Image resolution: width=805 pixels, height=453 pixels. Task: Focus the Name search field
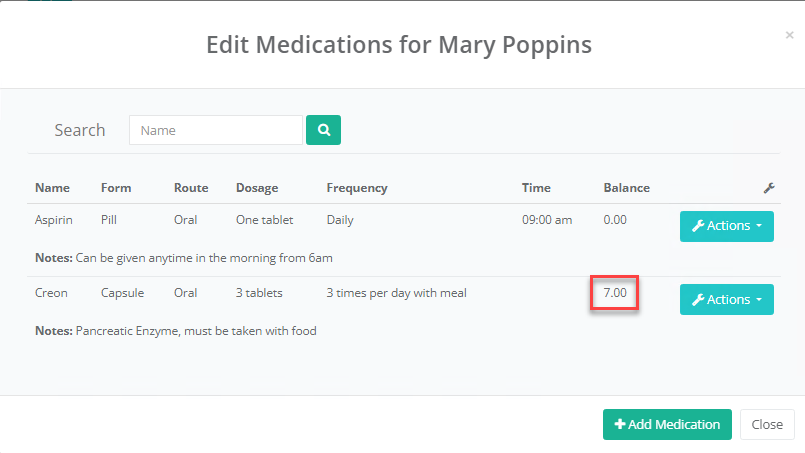coord(216,130)
